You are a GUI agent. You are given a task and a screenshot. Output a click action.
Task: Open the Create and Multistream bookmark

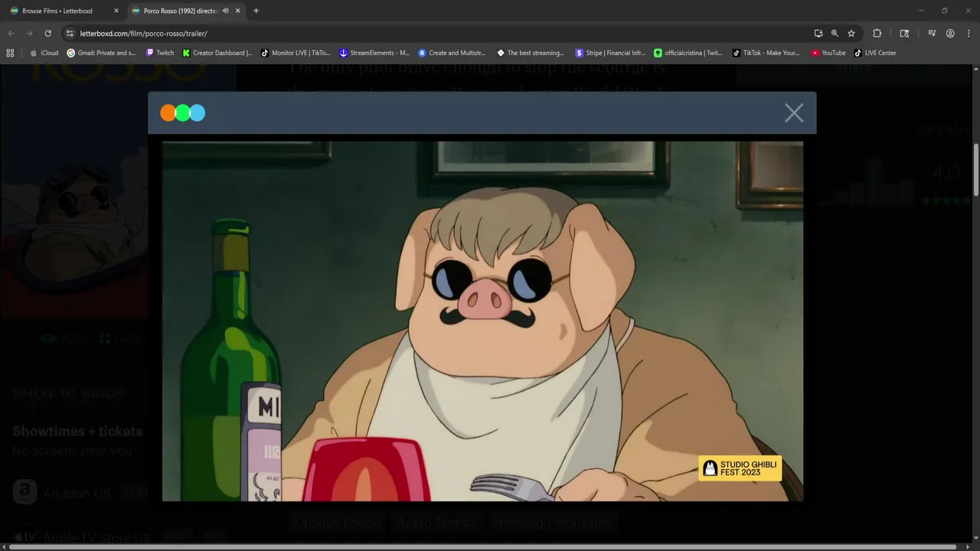(452, 53)
